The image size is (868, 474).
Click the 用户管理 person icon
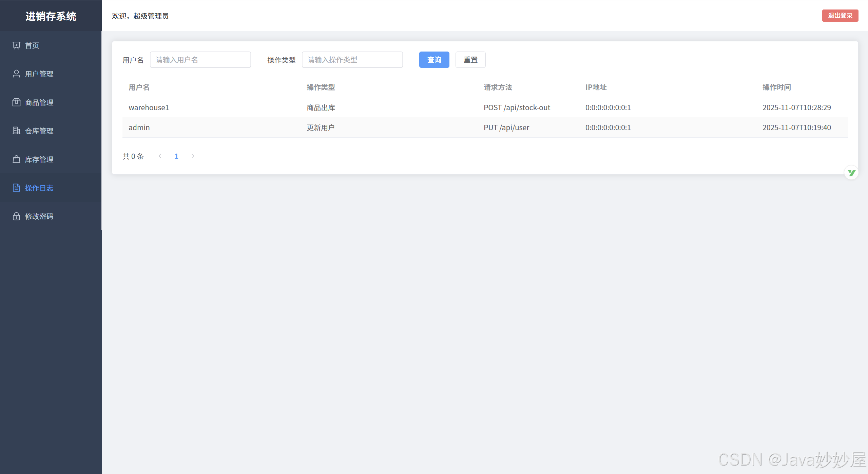click(16, 74)
